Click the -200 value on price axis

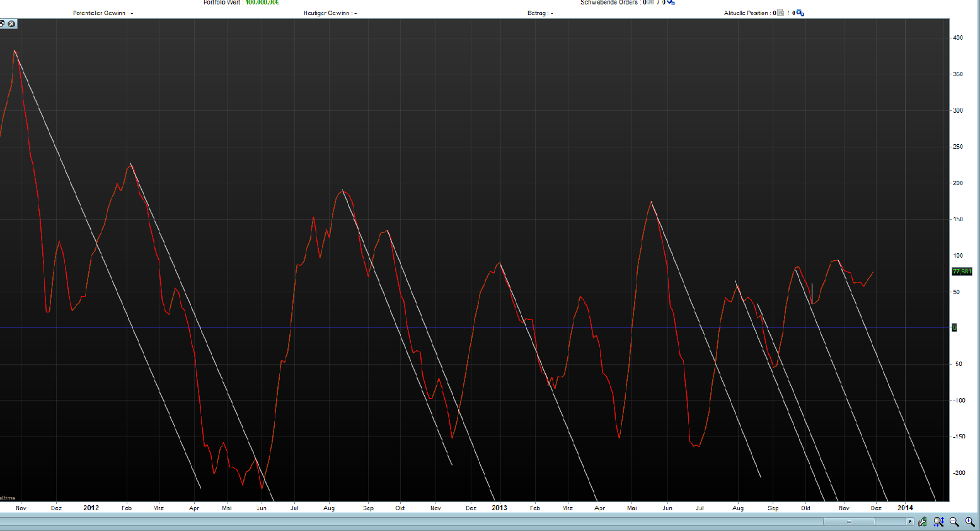pos(958,473)
